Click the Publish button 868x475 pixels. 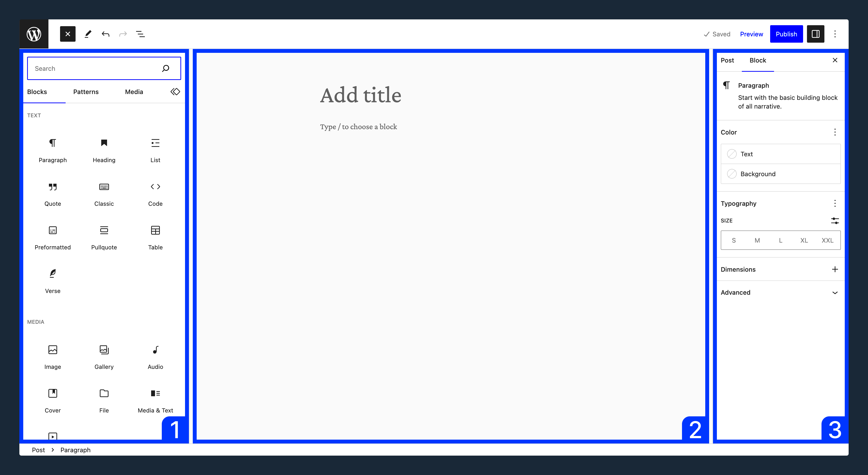[x=786, y=34]
